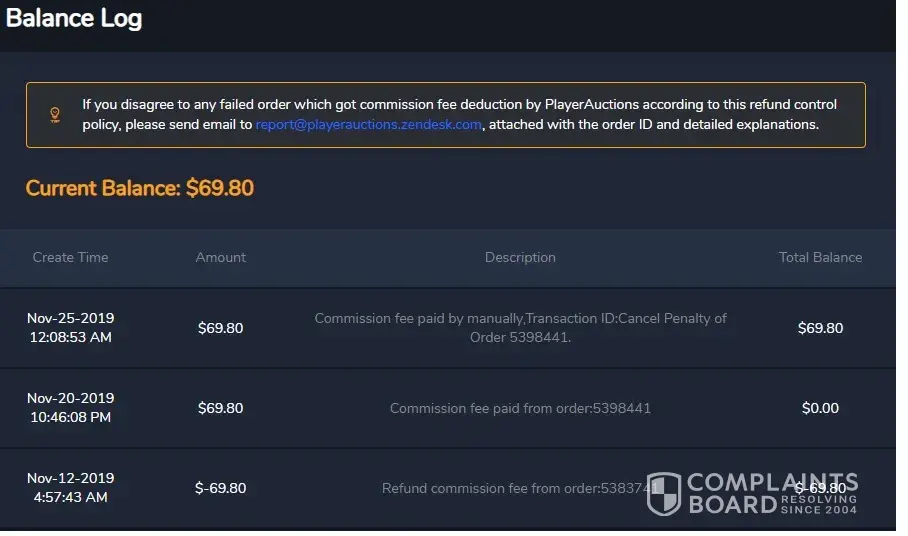
Task: Click the $-69.80 amount in Nov-12 row
Action: click(x=221, y=488)
